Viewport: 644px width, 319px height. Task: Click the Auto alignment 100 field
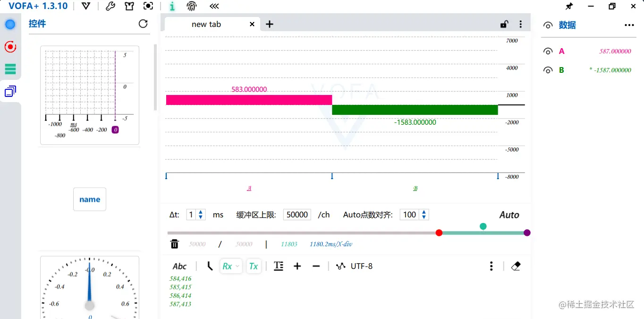click(409, 215)
